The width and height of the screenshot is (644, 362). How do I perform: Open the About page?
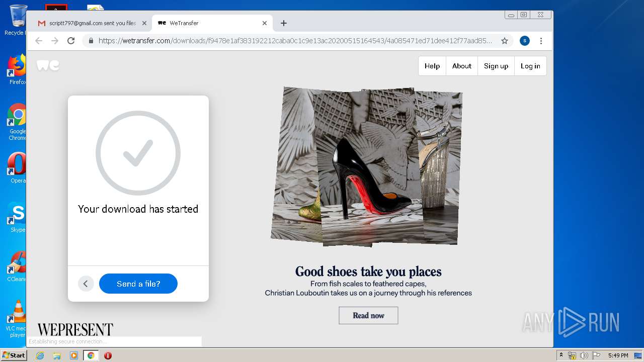pos(462,66)
